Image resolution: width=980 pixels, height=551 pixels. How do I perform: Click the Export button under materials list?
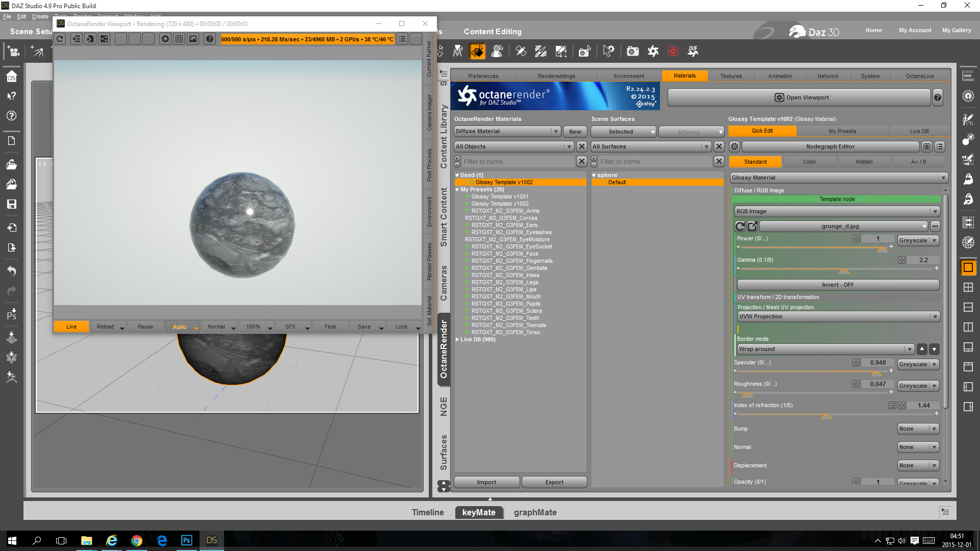click(x=554, y=482)
